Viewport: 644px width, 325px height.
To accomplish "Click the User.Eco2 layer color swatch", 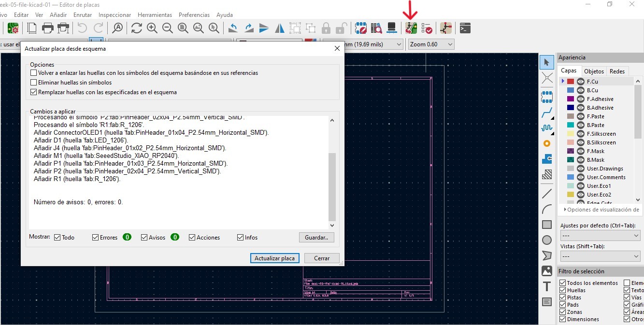I will coord(571,195).
